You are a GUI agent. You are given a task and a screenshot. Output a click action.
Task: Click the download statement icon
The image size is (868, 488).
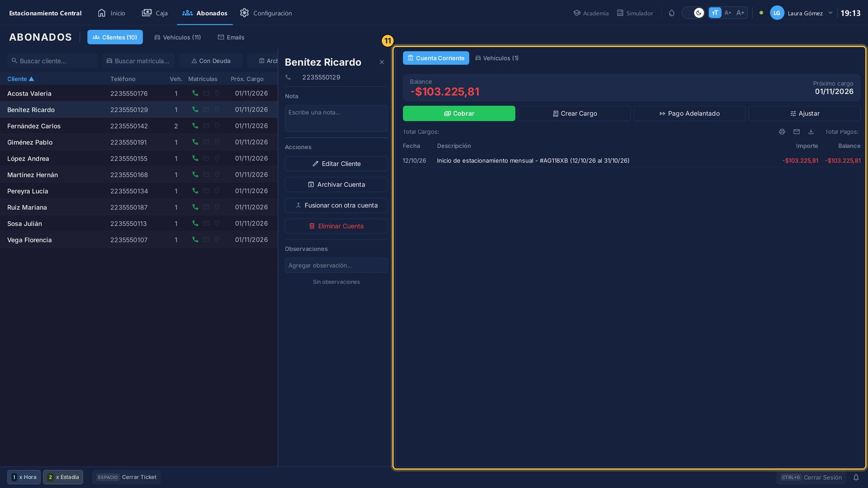pos(811,132)
